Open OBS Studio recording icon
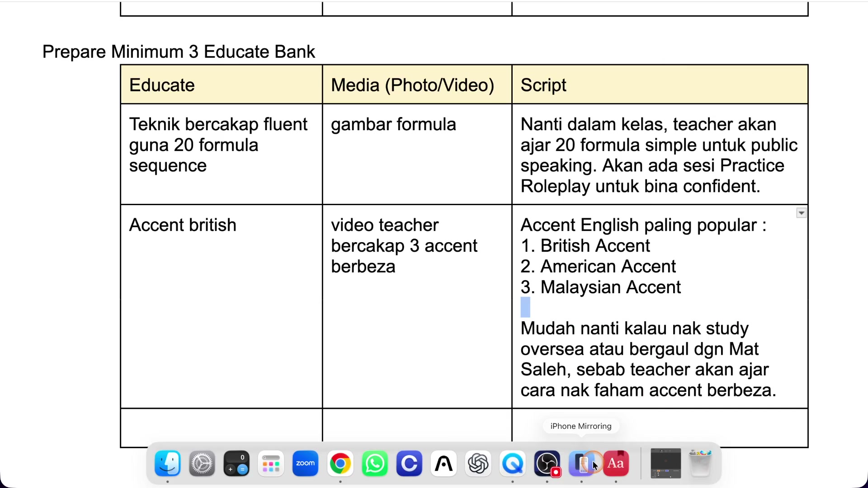Image resolution: width=868 pixels, height=488 pixels. click(x=547, y=464)
